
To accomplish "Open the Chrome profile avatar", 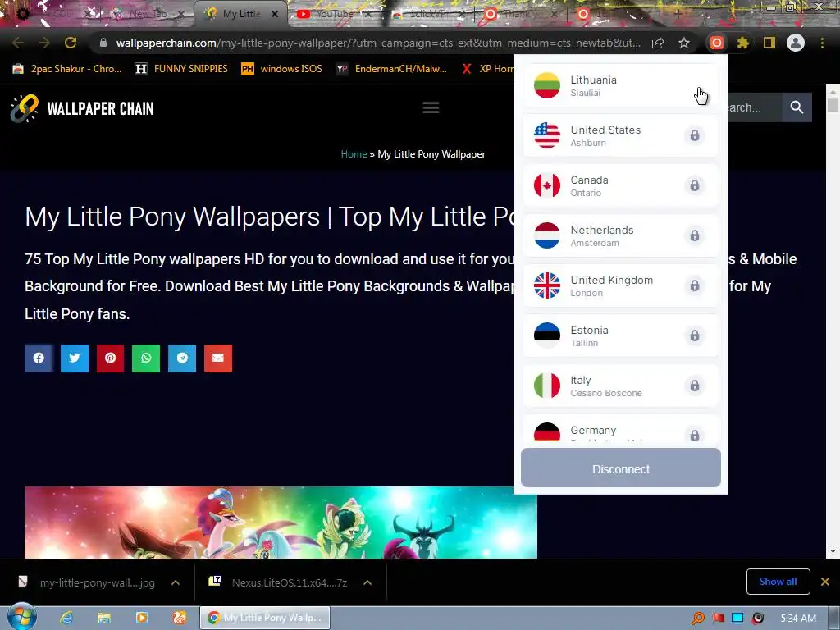I will pyautogui.click(x=796, y=43).
